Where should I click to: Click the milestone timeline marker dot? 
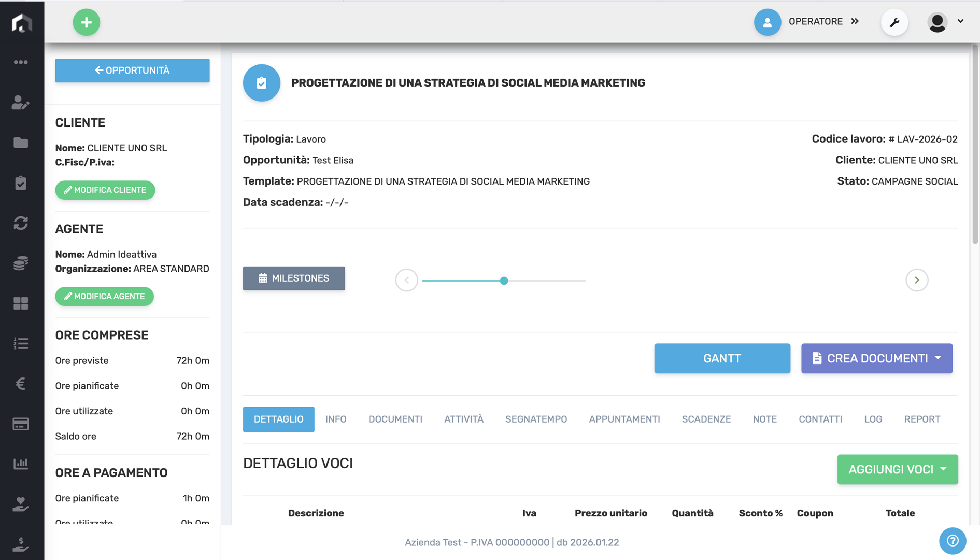point(504,281)
